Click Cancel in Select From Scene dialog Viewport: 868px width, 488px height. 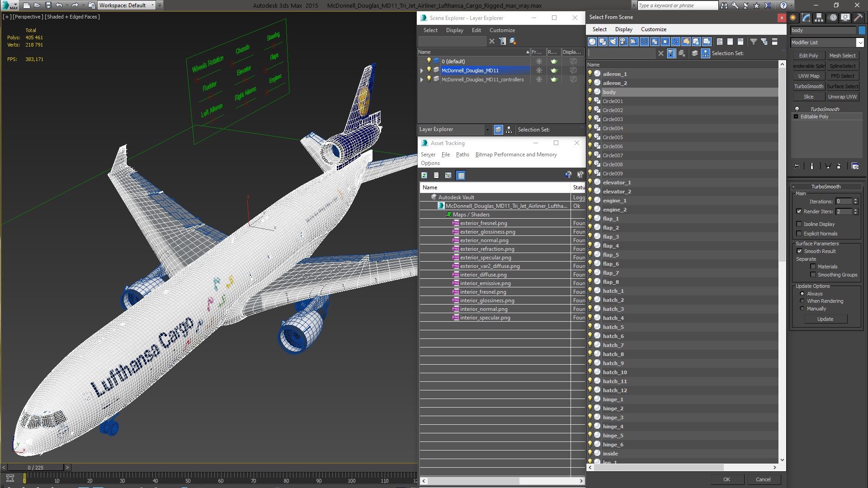pyautogui.click(x=763, y=479)
